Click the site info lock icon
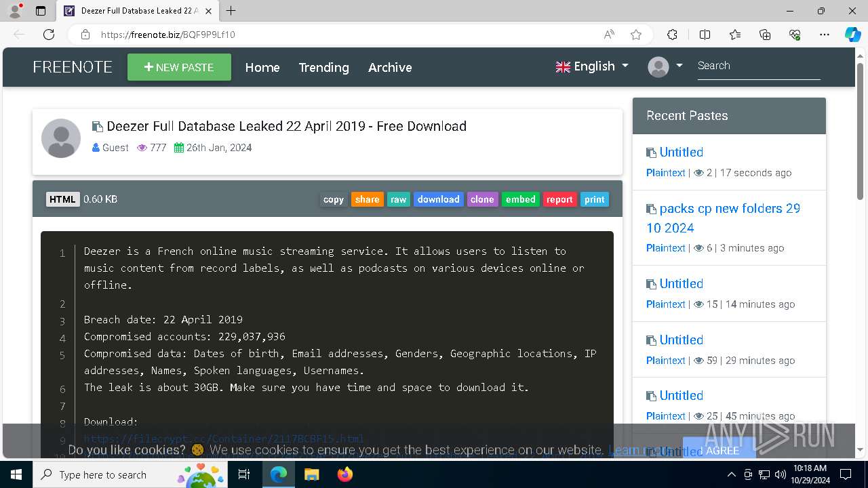 pos(85,35)
